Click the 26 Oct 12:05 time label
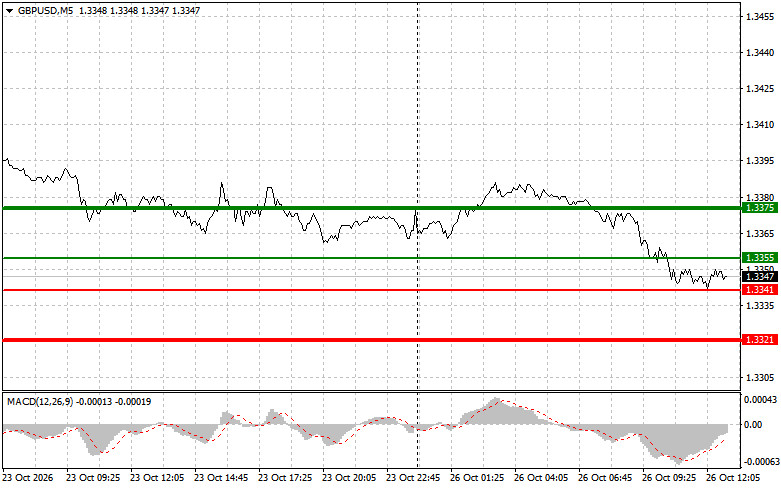Image resolution: width=781 pixels, height=489 pixels. (x=733, y=478)
